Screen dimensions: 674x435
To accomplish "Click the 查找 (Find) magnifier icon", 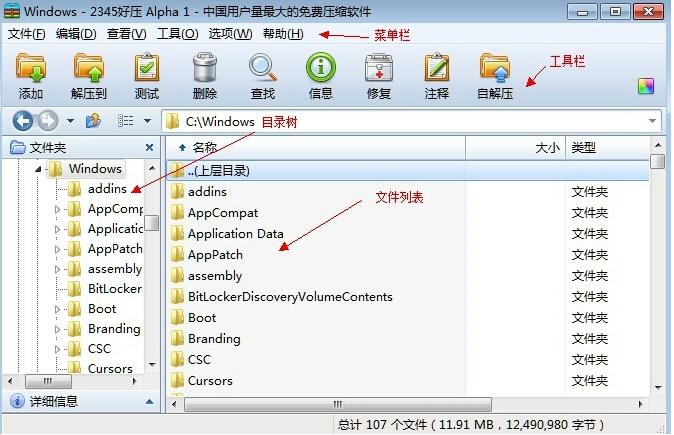I will [x=263, y=68].
